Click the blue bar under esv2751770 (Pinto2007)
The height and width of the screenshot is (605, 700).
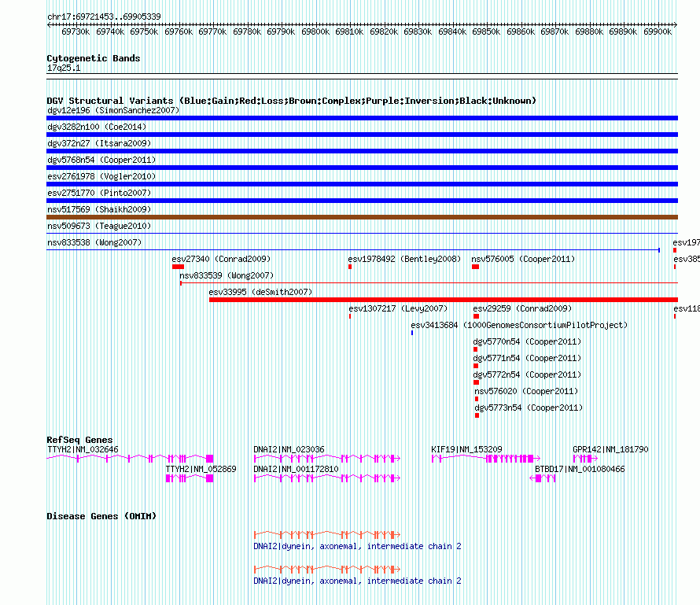click(362, 201)
